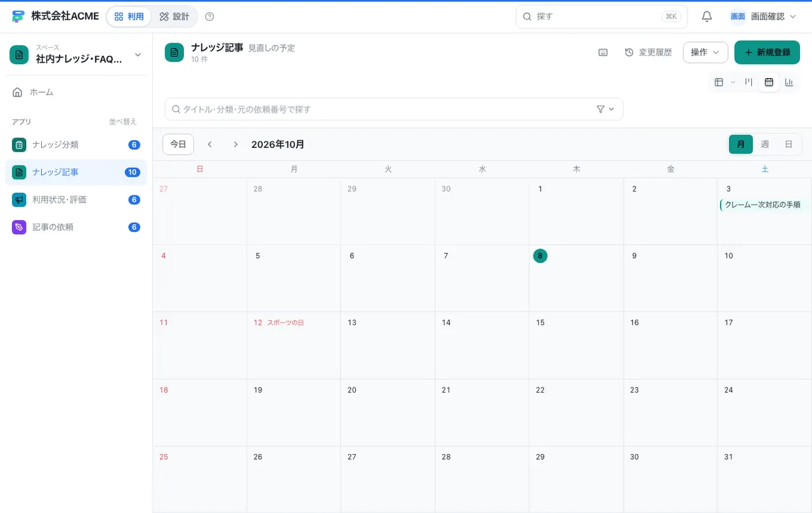Switch to chart view icon

[789, 82]
